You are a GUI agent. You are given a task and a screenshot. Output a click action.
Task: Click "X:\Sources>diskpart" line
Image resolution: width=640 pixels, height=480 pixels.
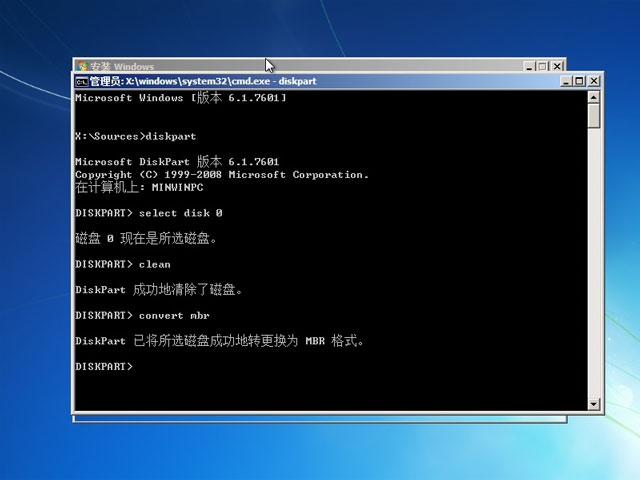click(136, 136)
